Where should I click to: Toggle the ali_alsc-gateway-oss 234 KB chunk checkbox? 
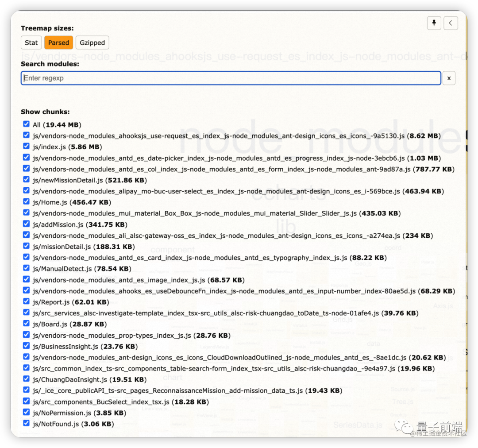(27, 235)
